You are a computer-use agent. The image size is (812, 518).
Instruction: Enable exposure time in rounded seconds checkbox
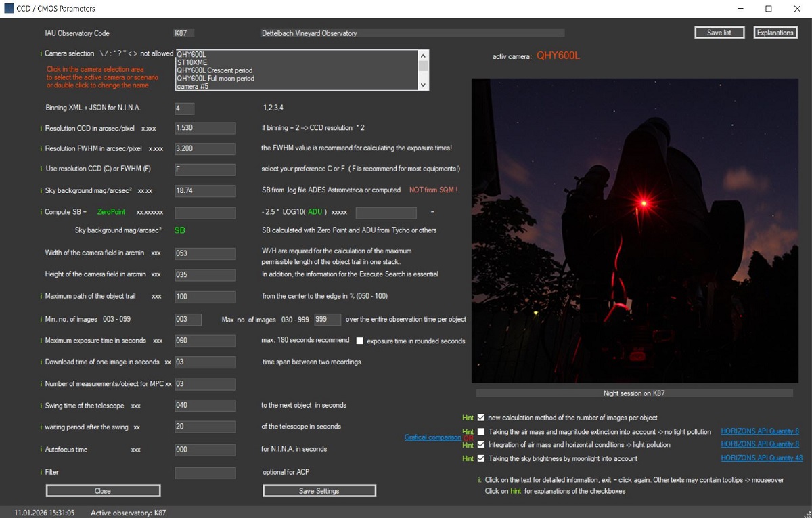[x=360, y=341]
